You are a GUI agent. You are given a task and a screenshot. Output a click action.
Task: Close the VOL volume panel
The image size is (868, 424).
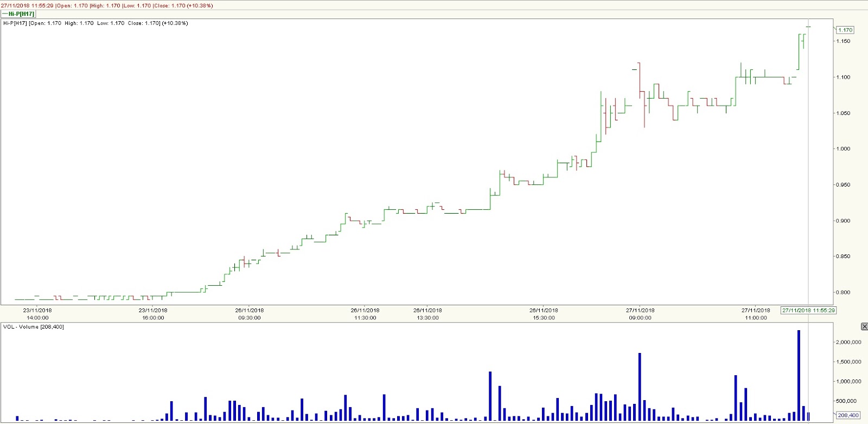click(864, 326)
